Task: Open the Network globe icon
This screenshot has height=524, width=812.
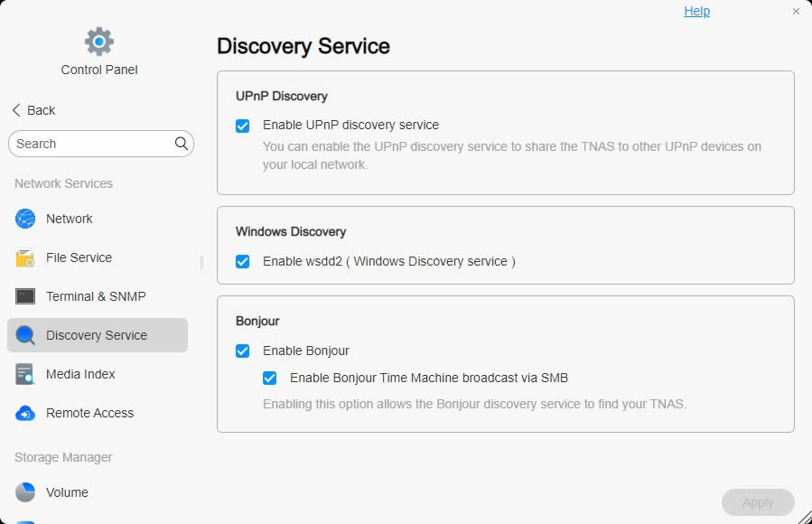Action: [25, 219]
